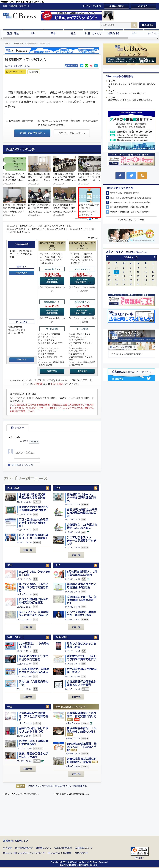
Task: Click the CBnews logo in the header
Action: click(19, 16)
